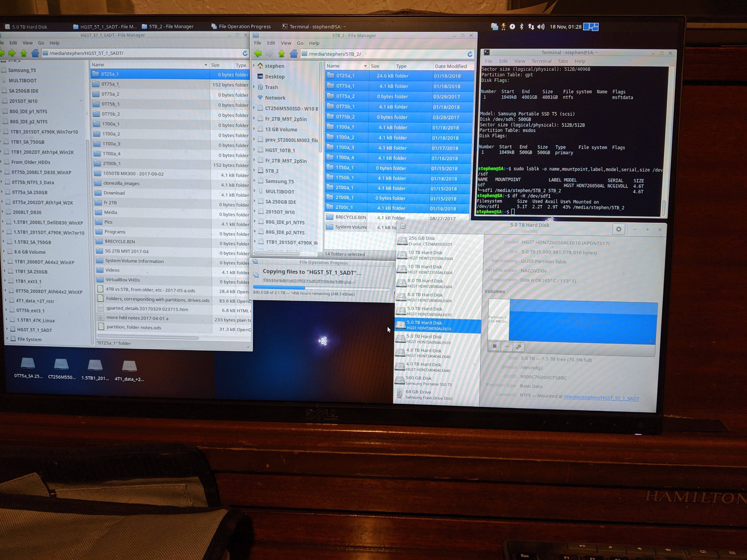The width and height of the screenshot is (747, 560).
Task: Switch to File Operation Progress taskbar button
Action: click(x=241, y=26)
